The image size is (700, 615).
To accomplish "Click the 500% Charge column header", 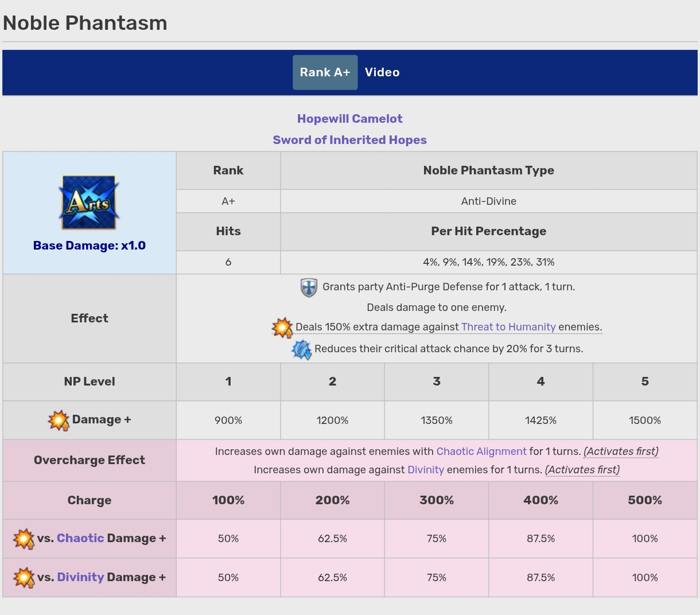I will tap(645, 500).
